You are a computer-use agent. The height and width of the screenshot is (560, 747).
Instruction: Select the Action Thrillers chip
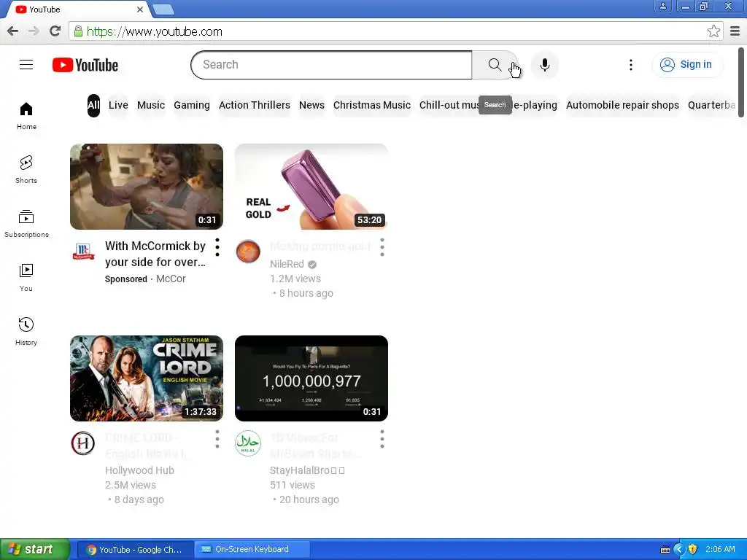coord(255,105)
